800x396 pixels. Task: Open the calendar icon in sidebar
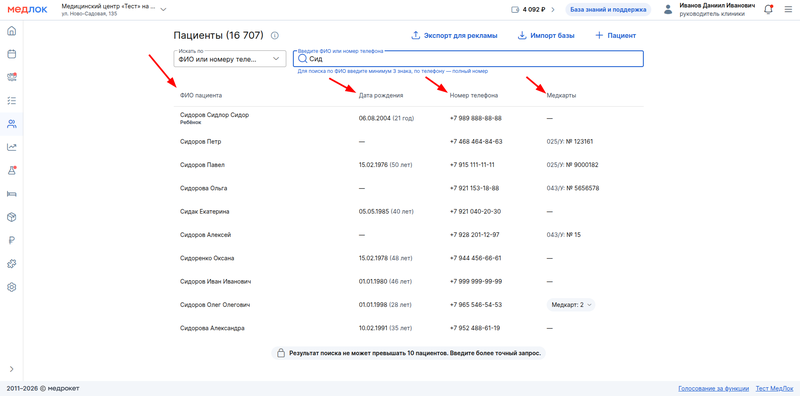12,54
